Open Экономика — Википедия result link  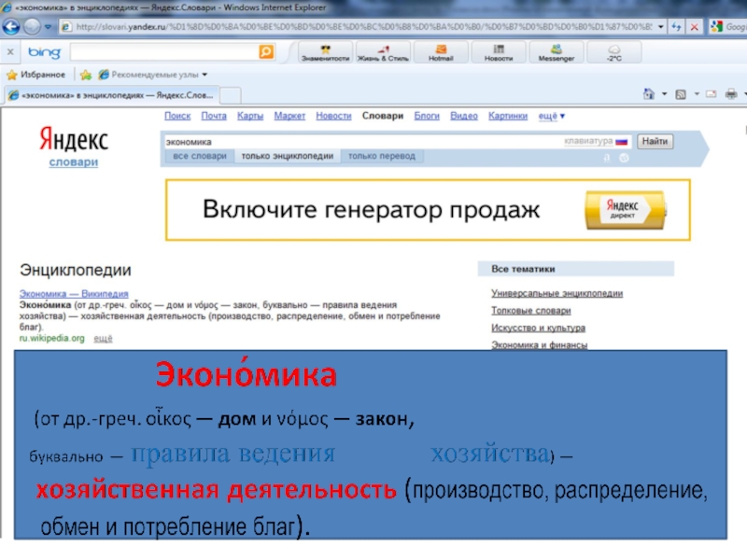tap(74, 294)
